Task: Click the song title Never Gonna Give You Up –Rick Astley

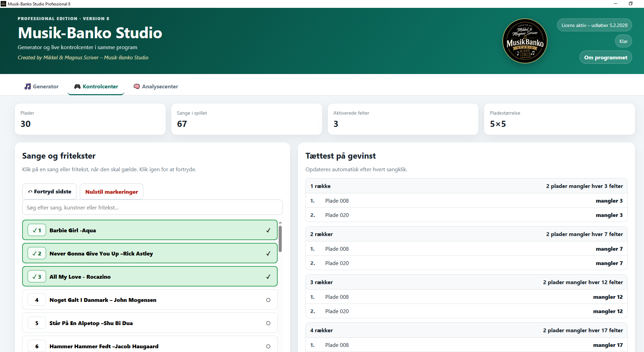Action: [101, 253]
